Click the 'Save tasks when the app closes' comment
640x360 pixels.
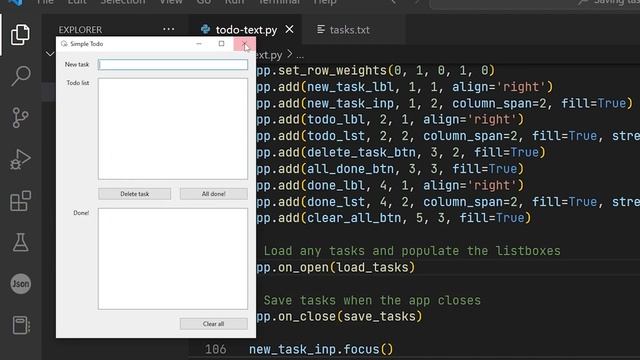372,300
